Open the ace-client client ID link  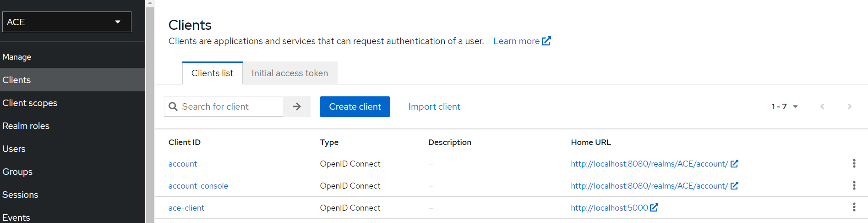click(186, 208)
